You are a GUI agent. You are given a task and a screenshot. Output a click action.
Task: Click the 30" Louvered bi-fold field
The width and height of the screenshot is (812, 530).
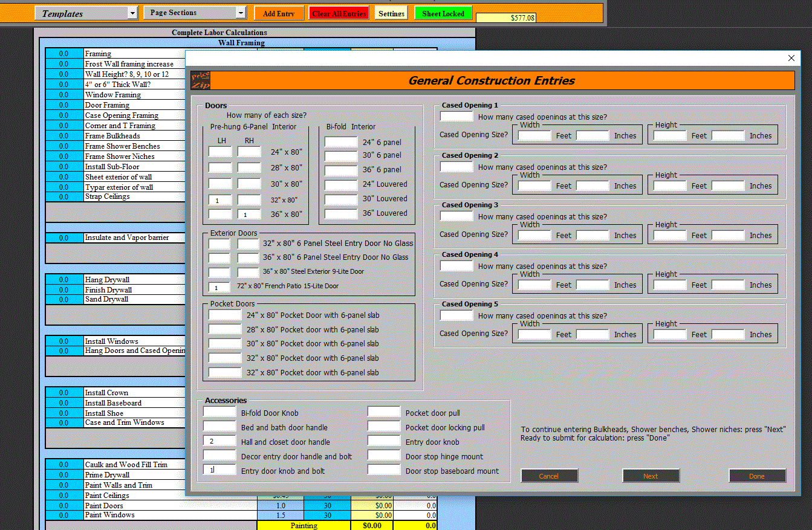[x=341, y=199]
